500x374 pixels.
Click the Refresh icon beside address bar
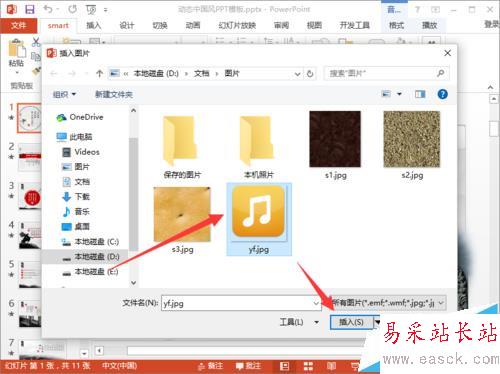[310, 74]
